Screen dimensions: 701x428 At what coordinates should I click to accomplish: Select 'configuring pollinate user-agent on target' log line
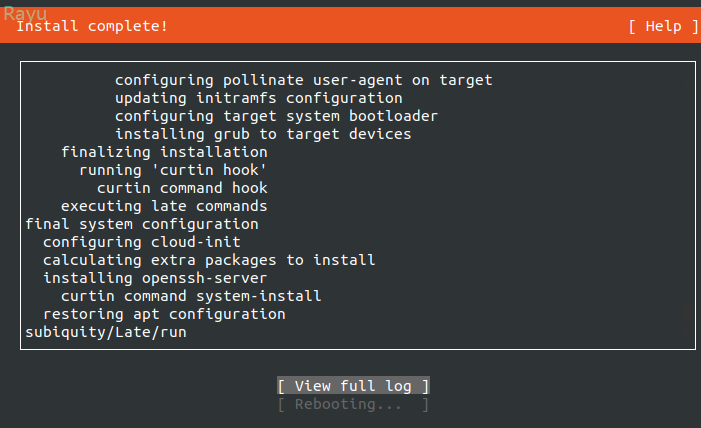click(x=303, y=80)
